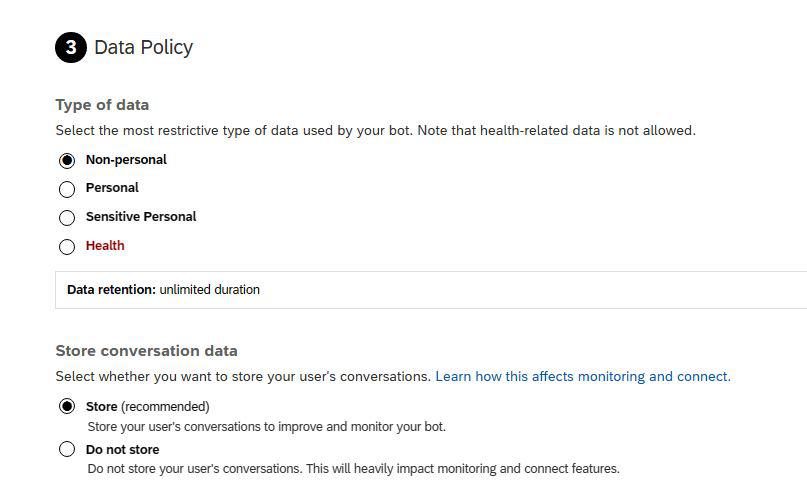Click the red 'Health' label text

[105, 246]
